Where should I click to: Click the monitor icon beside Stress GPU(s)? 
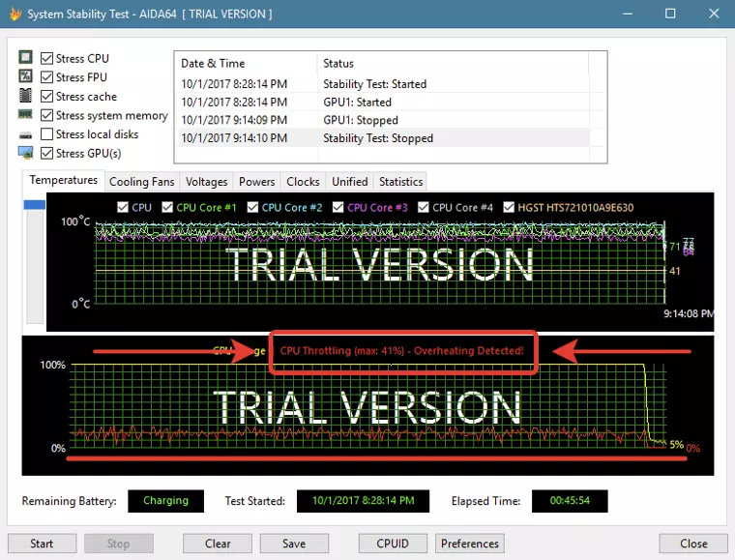(x=25, y=153)
